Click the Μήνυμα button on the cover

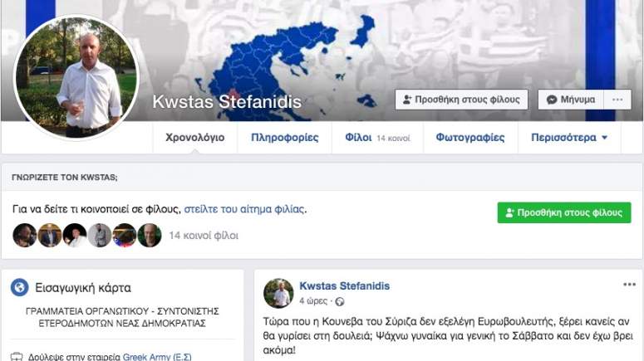[x=571, y=100]
